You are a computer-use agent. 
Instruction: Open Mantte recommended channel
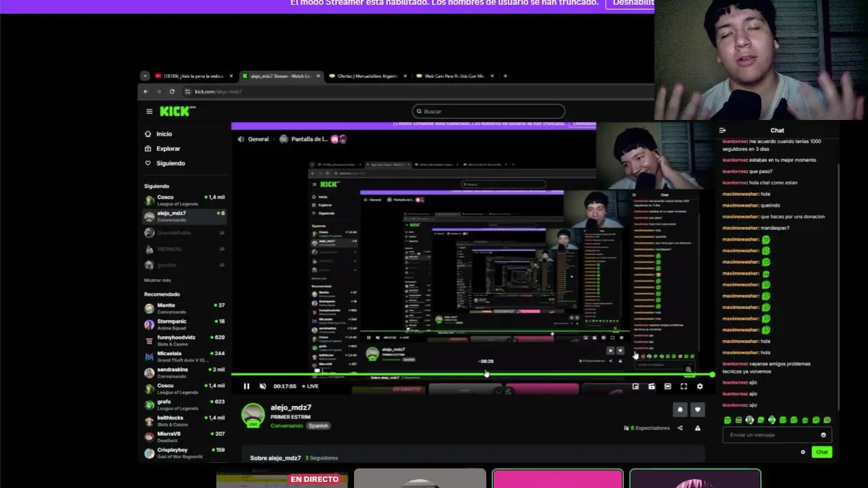(x=184, y=308)
